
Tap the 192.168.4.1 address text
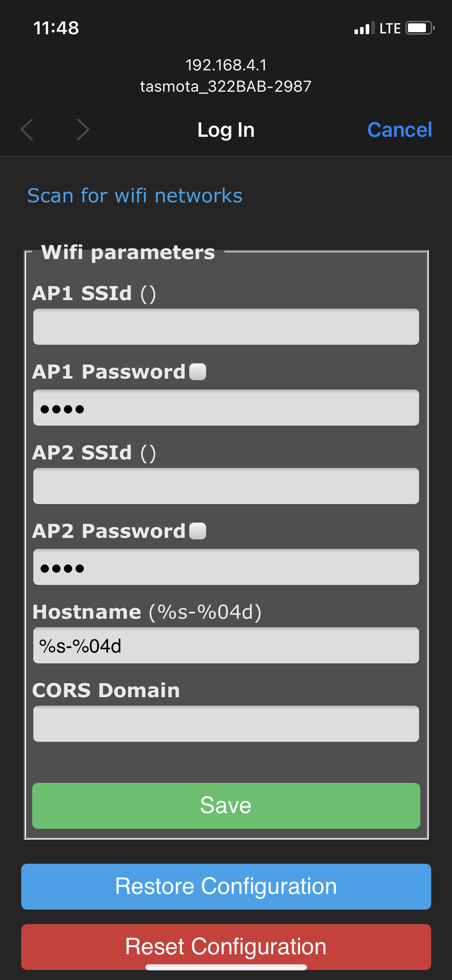tap(226, 65)
